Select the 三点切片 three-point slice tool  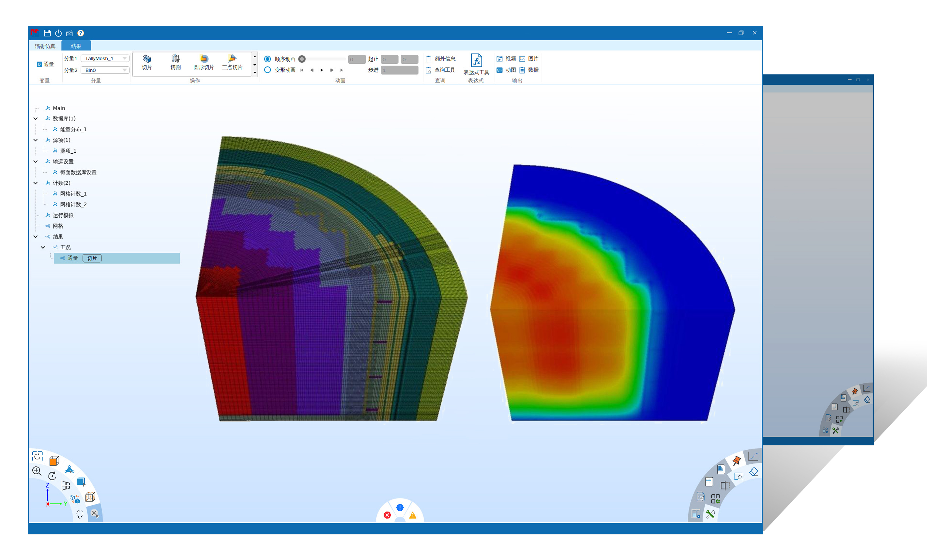coord(232,62)
